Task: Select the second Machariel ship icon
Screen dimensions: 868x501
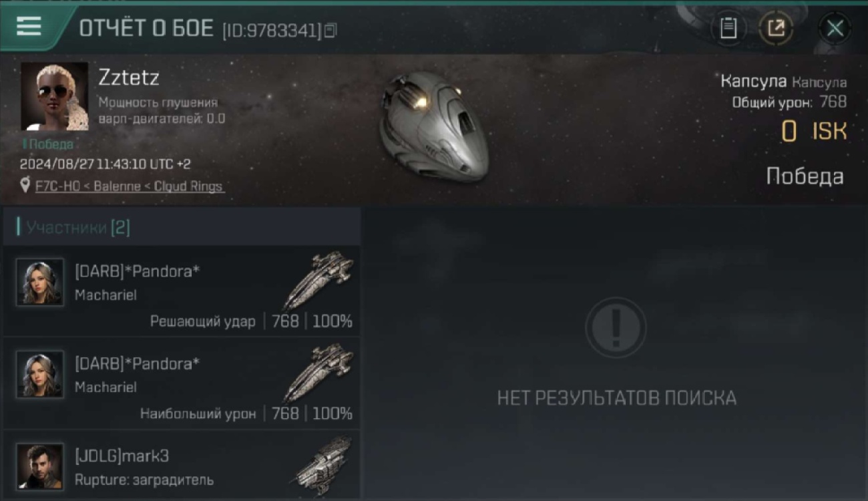Action: [x=318, y=373]
